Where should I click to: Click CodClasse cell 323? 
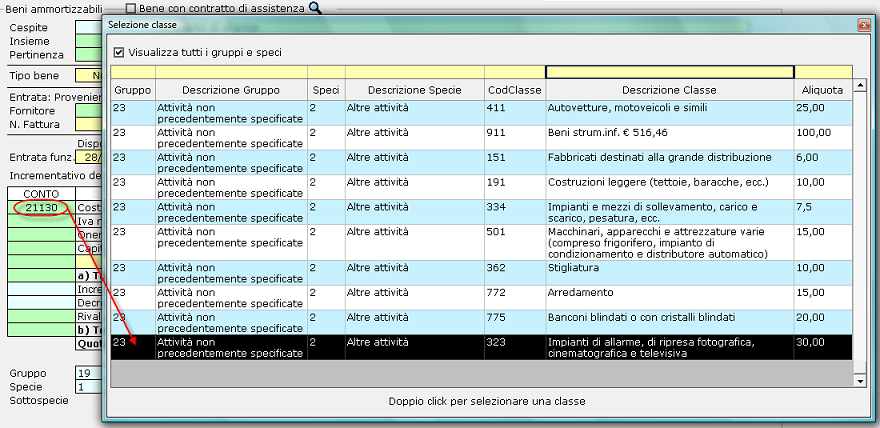pyautogui.click(x=515, y=348)
